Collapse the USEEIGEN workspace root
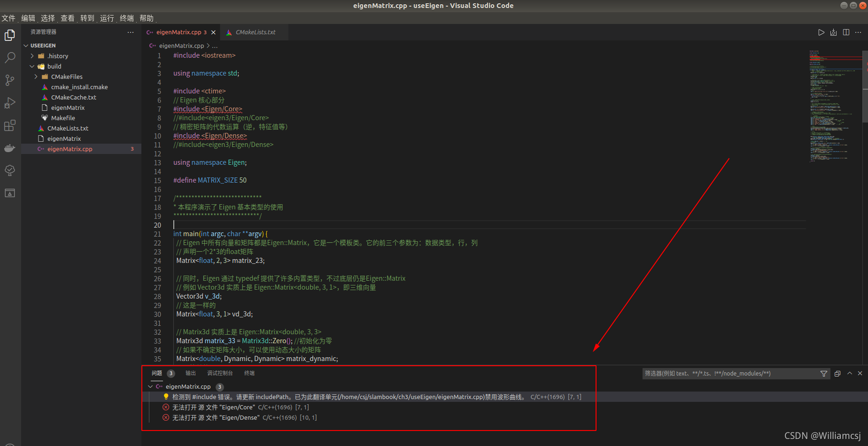Screen dimensions: 868x446 coord(26,46)
